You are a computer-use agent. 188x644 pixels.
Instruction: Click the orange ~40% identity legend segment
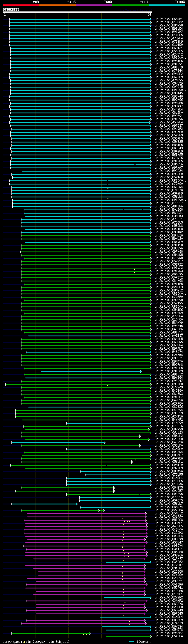[x=57, y=5]
